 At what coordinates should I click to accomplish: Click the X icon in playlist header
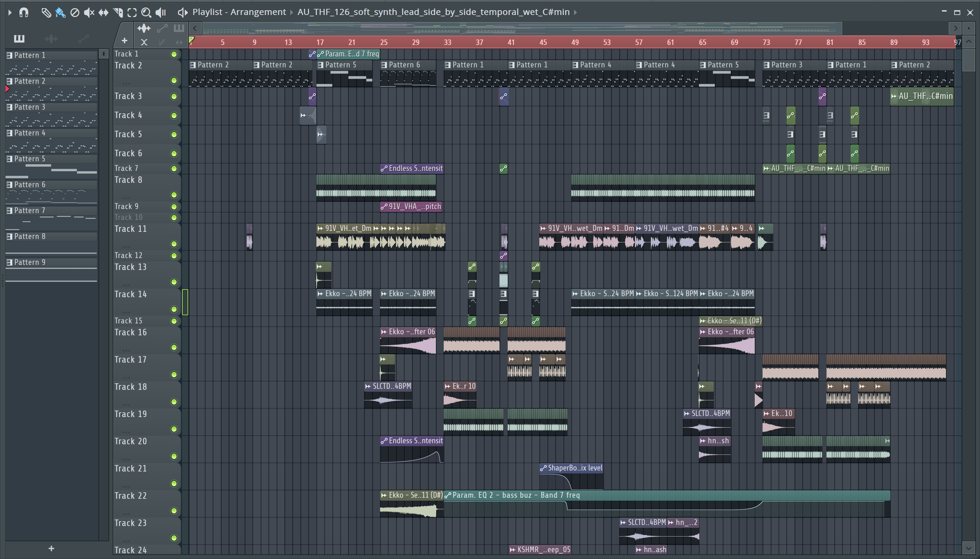pos(144,42)
